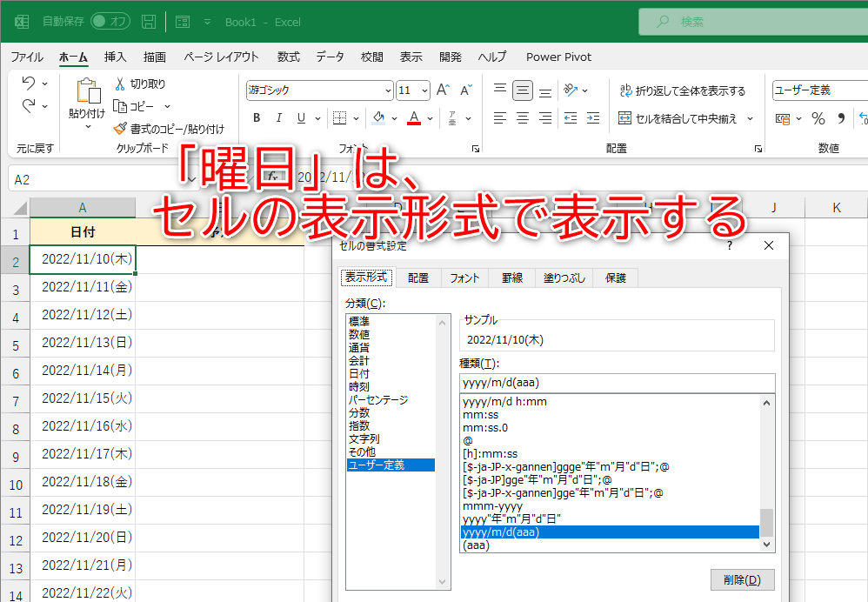
Task: Open the 数式 ribbon tab
Action: [287, 57]
